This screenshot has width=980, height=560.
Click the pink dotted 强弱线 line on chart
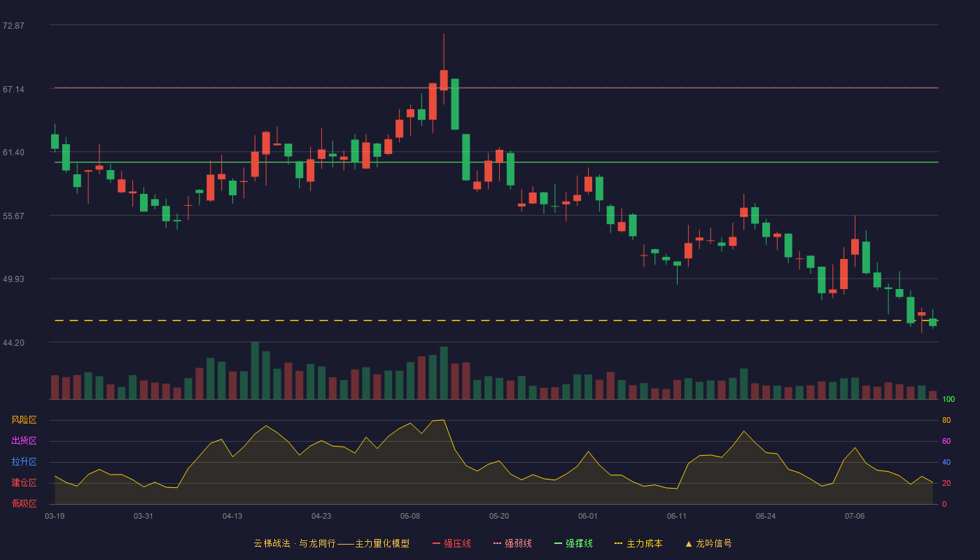point(496,87)
